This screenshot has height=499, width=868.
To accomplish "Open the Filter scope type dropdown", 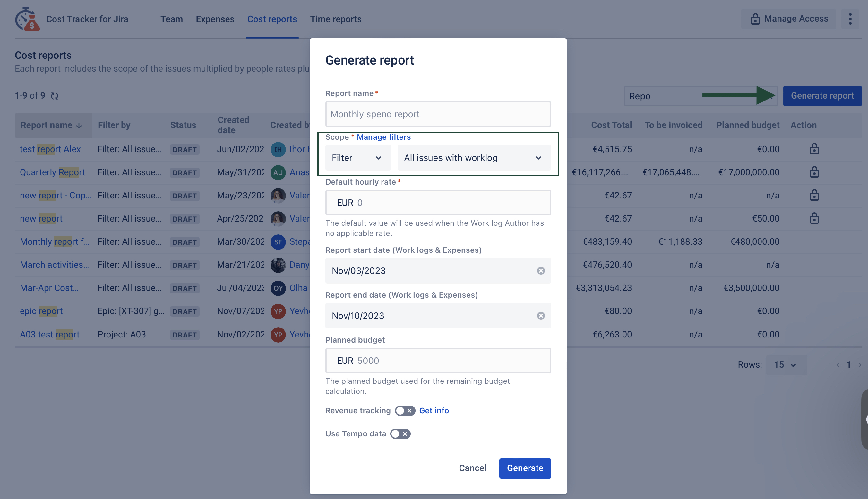I will (x=357, y=158).
